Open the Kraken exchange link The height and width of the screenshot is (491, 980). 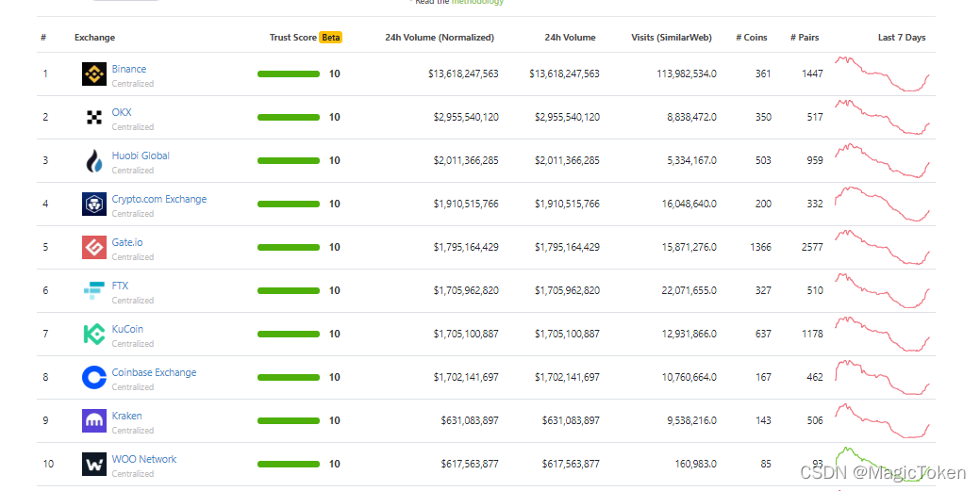(127, 416)
